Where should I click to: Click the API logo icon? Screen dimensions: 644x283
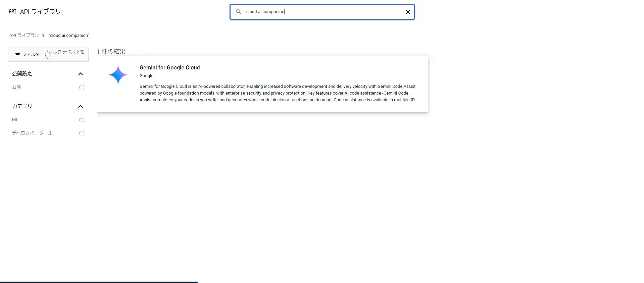(x=13, y=11)
